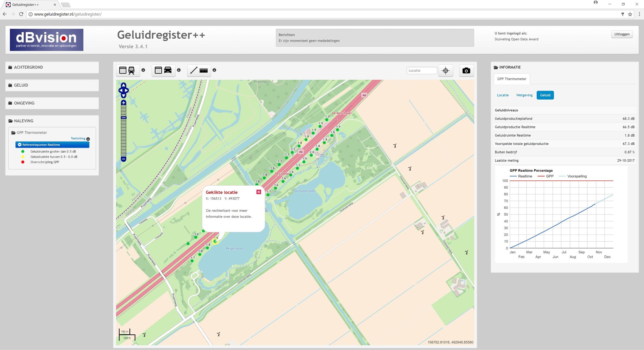Expand the GELUID panel
Viewport: 644px width, 350px height.
[21, 85]
